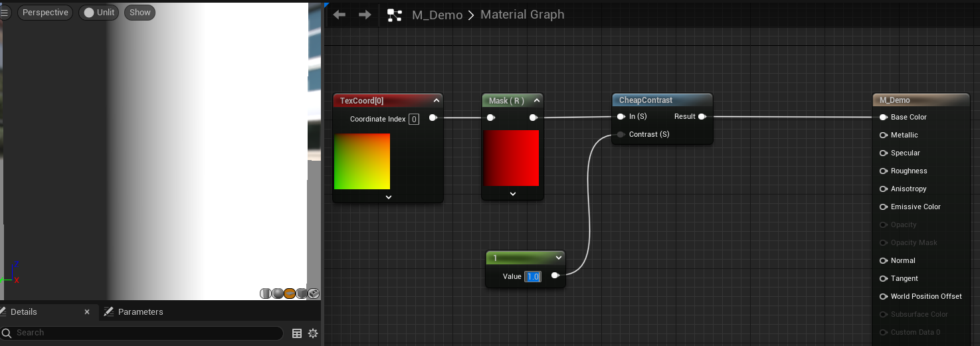Screen dimensions: 980x346
Task: Navigate forward with the right arrow
Action: 365,15
